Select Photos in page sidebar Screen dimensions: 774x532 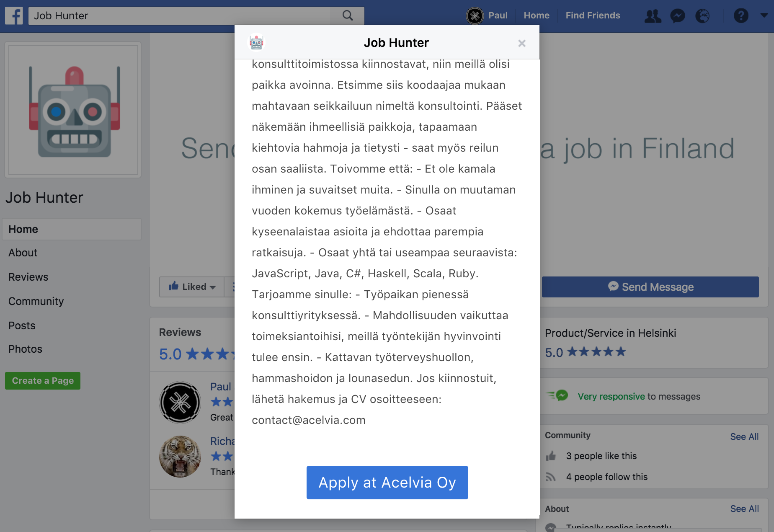(x=25, y=349)
